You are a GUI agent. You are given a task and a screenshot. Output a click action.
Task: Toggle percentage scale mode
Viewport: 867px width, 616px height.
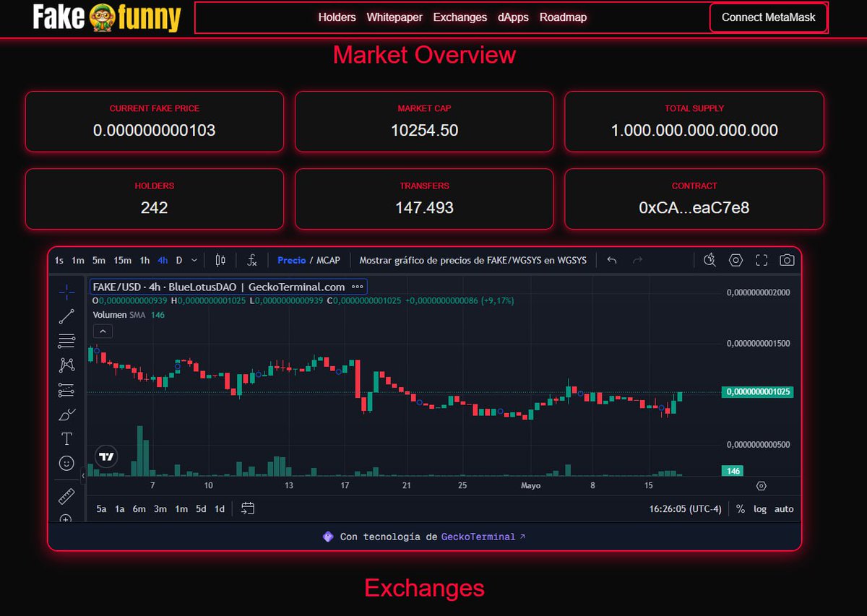point(741,509)
